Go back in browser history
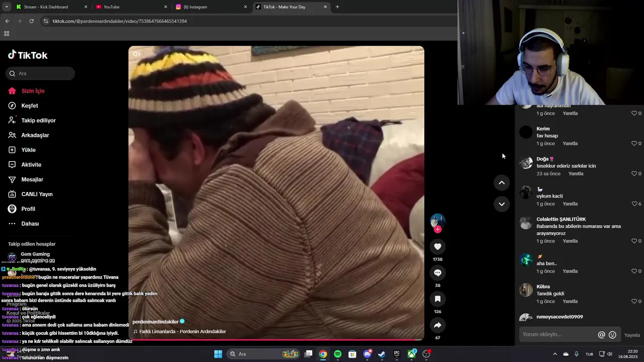 tap(7, 21)
